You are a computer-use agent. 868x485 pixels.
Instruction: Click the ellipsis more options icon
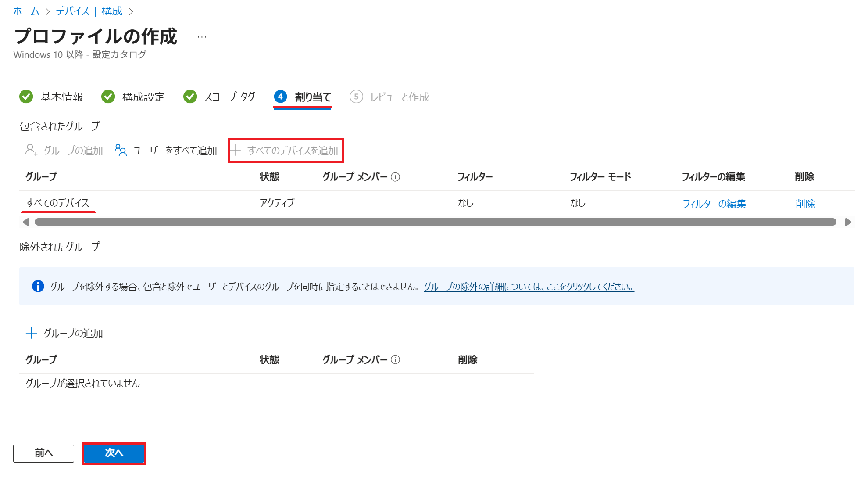pos(202,37)
